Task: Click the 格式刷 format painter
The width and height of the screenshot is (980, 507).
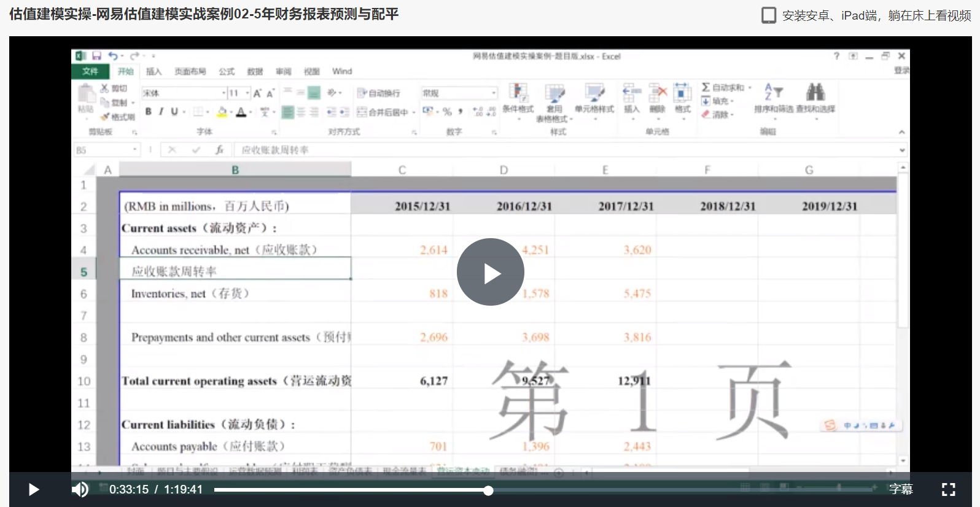Action: pos(118,117)
